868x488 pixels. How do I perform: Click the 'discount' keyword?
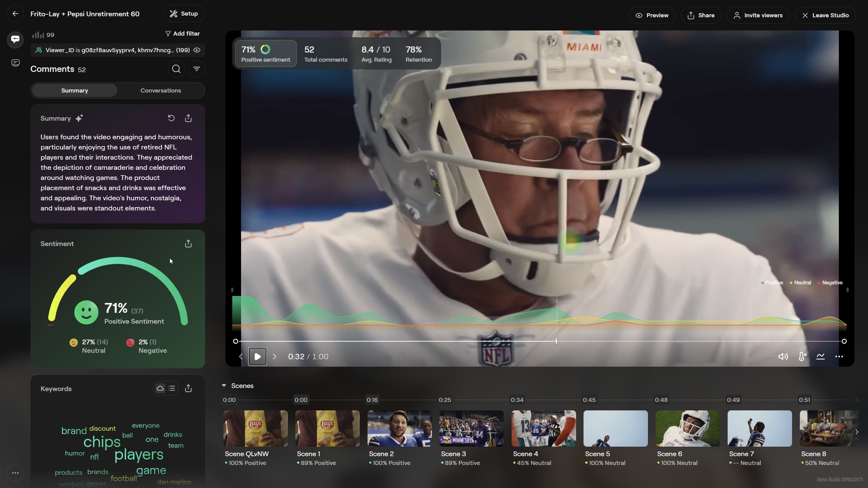point(102,429)
